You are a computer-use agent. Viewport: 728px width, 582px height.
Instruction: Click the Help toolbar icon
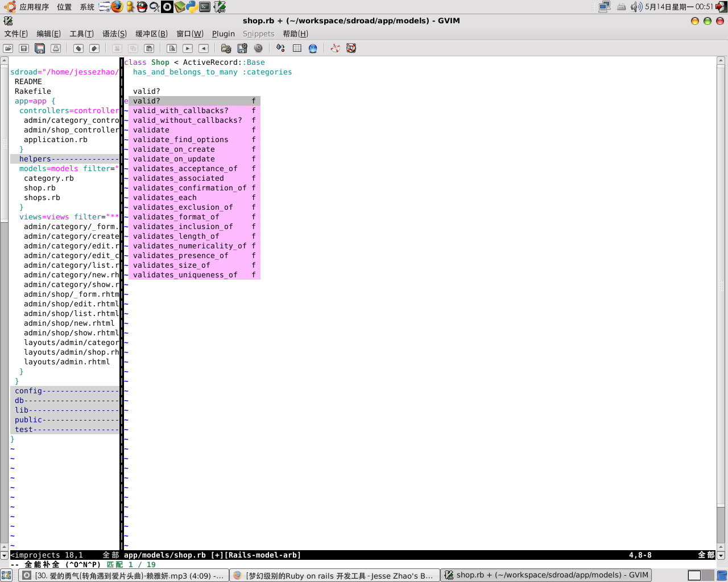click(x=336, y=48)
